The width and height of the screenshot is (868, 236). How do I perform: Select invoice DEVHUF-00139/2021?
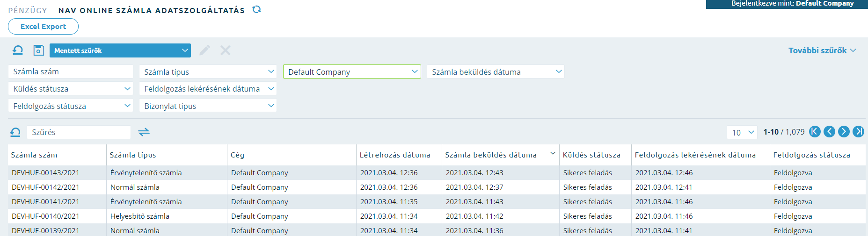45,230
